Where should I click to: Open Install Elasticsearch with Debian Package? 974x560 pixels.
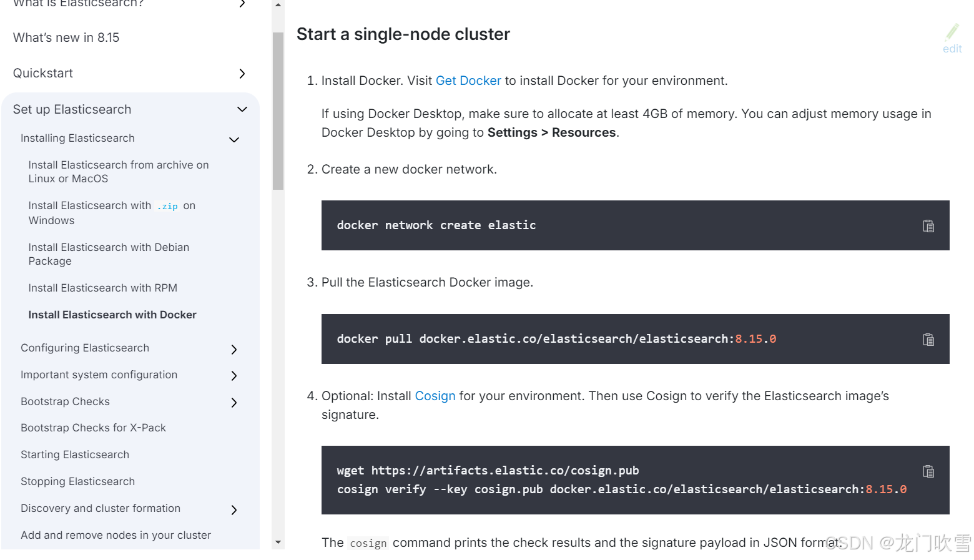coord(109,254)
